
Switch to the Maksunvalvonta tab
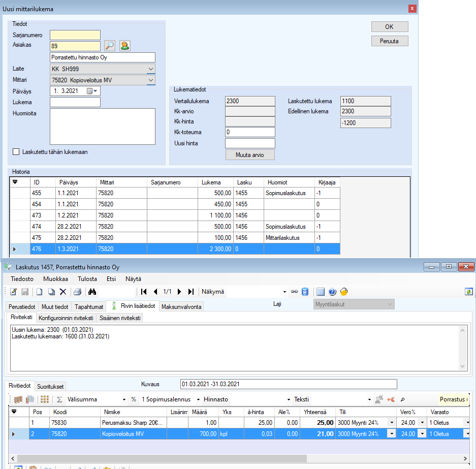coord(181,306)
